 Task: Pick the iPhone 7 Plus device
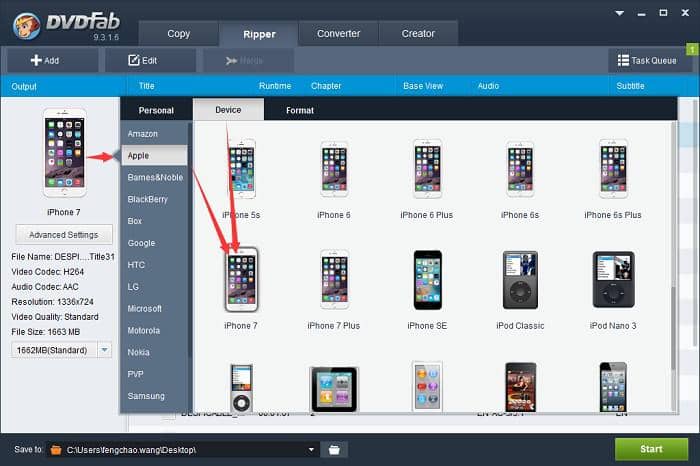tap(334, 279)
